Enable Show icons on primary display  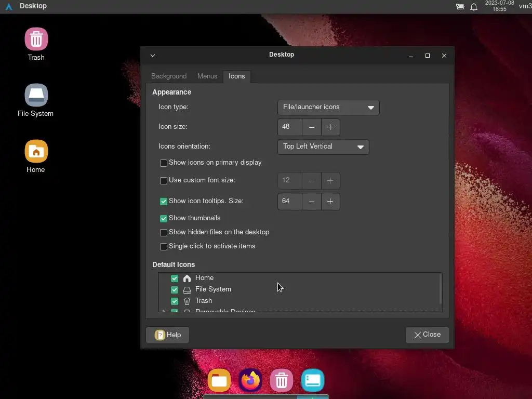click(x=164, y=163)
